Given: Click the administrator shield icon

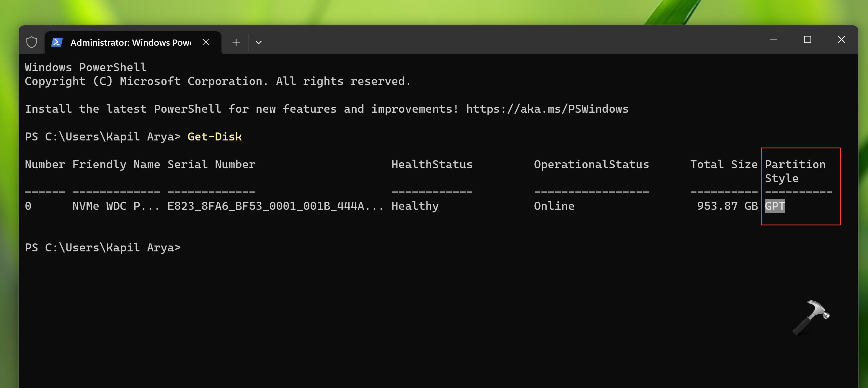Looking at the screenshot, I should [32, 42].
